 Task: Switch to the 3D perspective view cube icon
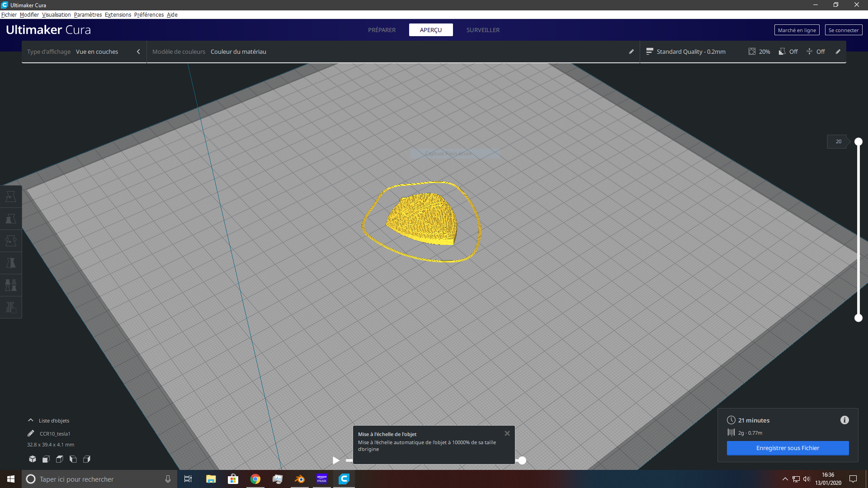[33, 459]
